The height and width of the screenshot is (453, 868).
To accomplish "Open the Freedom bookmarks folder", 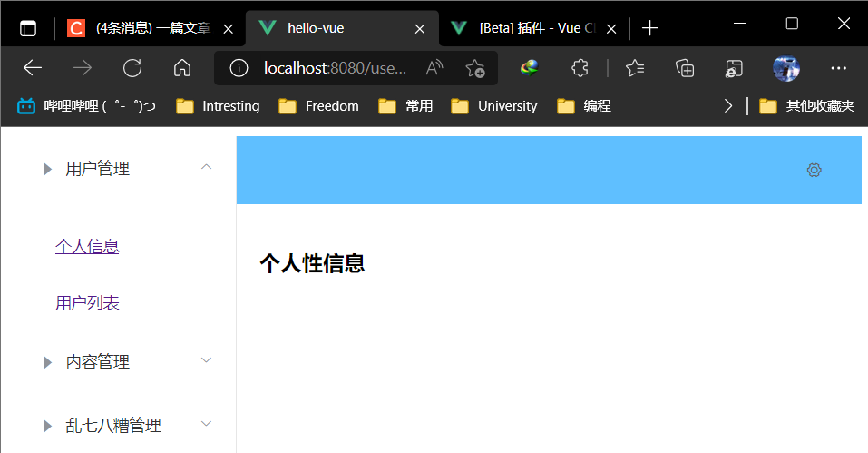I will tap(318, 106).
